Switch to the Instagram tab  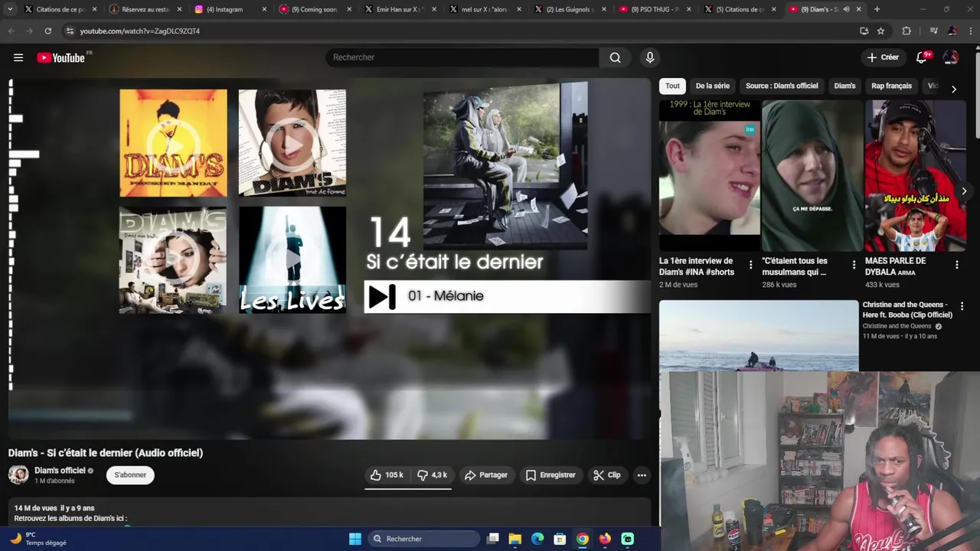click(231, 9)
